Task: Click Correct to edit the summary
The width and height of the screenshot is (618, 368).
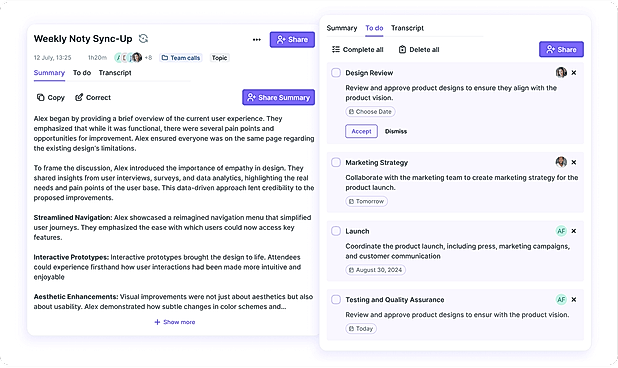Action: click(93, 97)
